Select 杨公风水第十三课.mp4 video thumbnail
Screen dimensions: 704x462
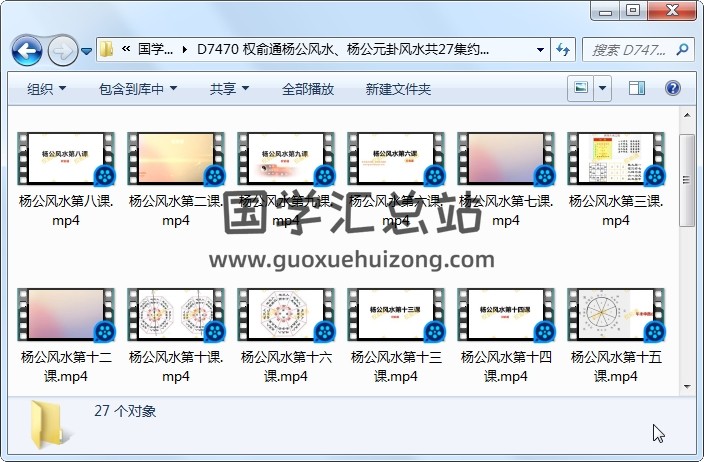[396, 314]
